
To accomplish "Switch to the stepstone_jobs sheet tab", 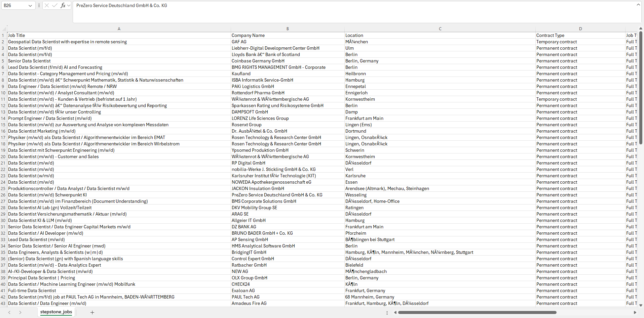I will [56, 312].
